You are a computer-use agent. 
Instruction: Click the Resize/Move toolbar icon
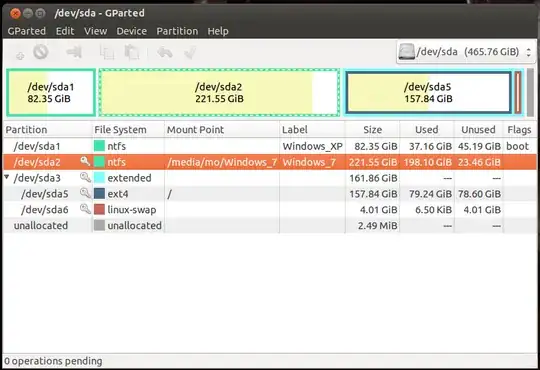click(x=74, y=52)
